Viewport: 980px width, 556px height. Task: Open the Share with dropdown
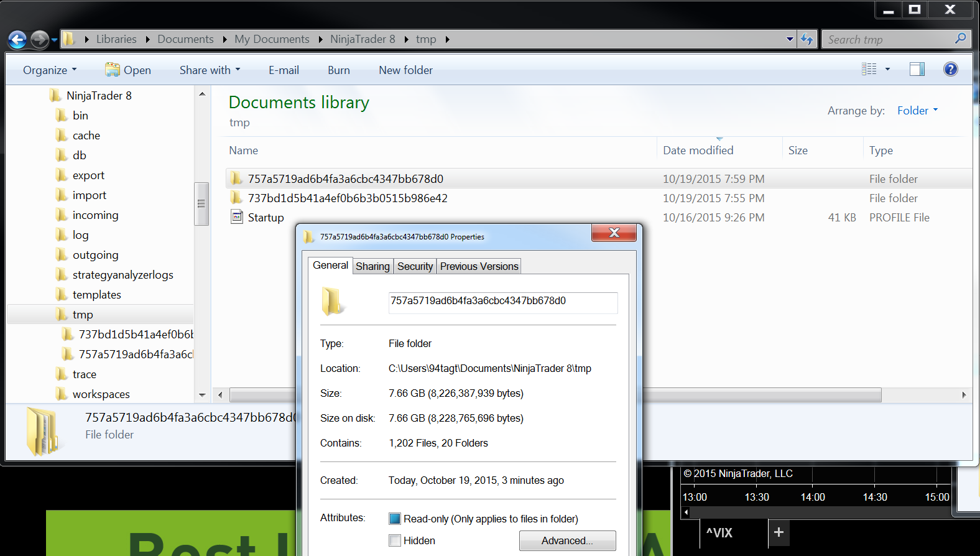tap(210, 70)
